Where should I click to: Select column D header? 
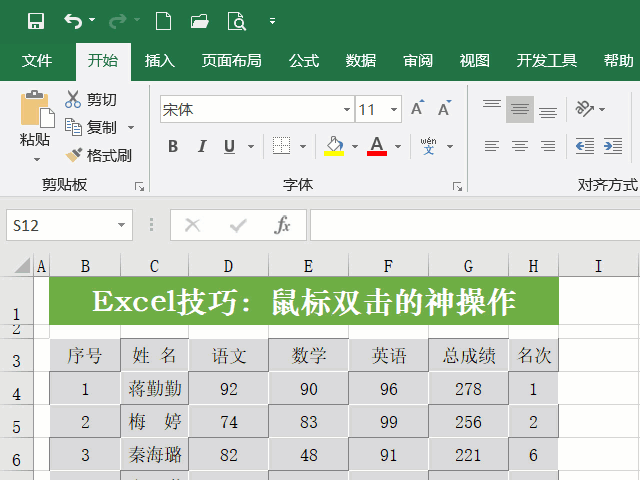[228, 266]
